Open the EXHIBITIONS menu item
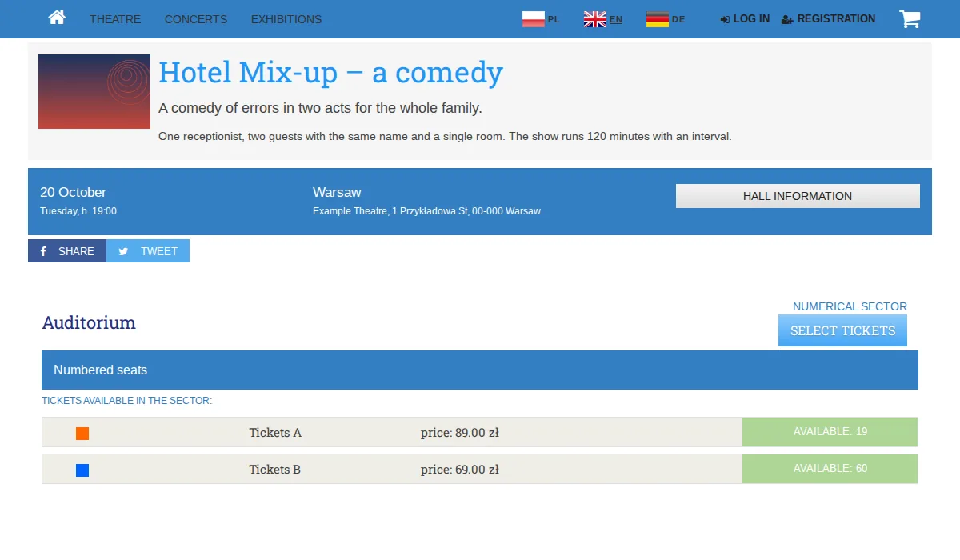960x560 pixels. (286, 19)
